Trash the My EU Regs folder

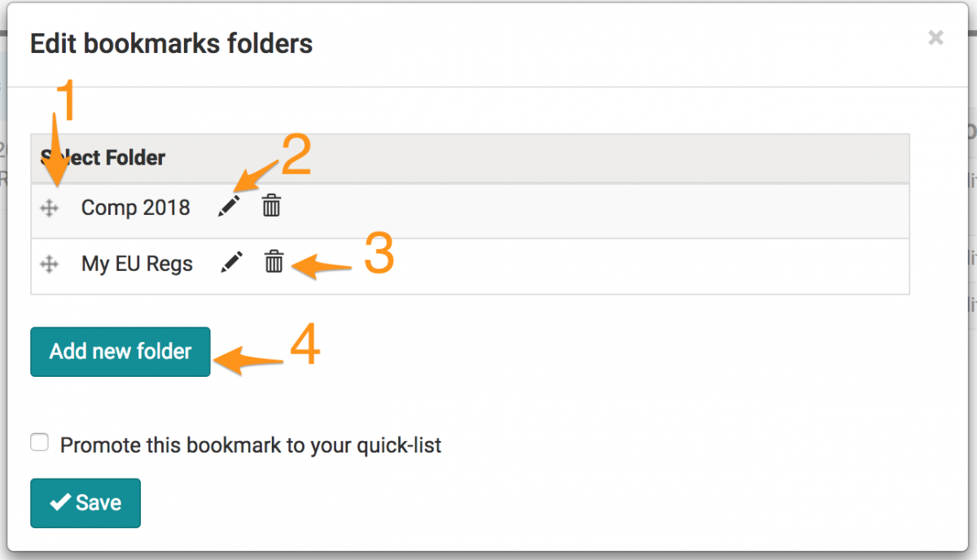coord(274,262)
